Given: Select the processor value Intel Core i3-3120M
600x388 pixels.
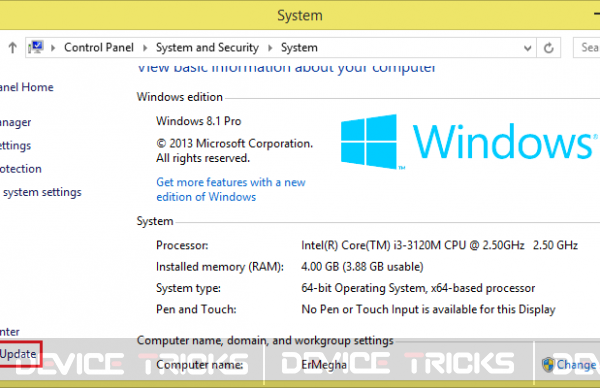Looking at the screenshot, I should point(439,245).
